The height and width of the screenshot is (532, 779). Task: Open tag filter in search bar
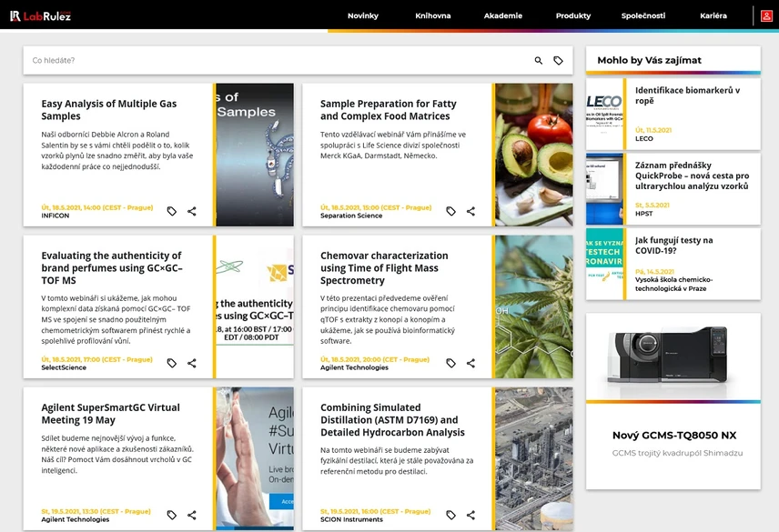558,61
